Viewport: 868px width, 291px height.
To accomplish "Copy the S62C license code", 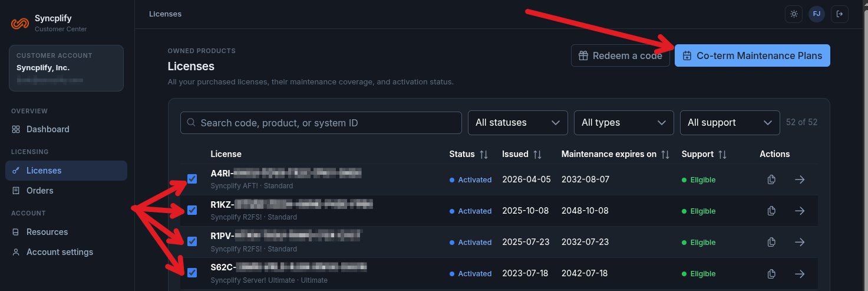I will 771,273.
